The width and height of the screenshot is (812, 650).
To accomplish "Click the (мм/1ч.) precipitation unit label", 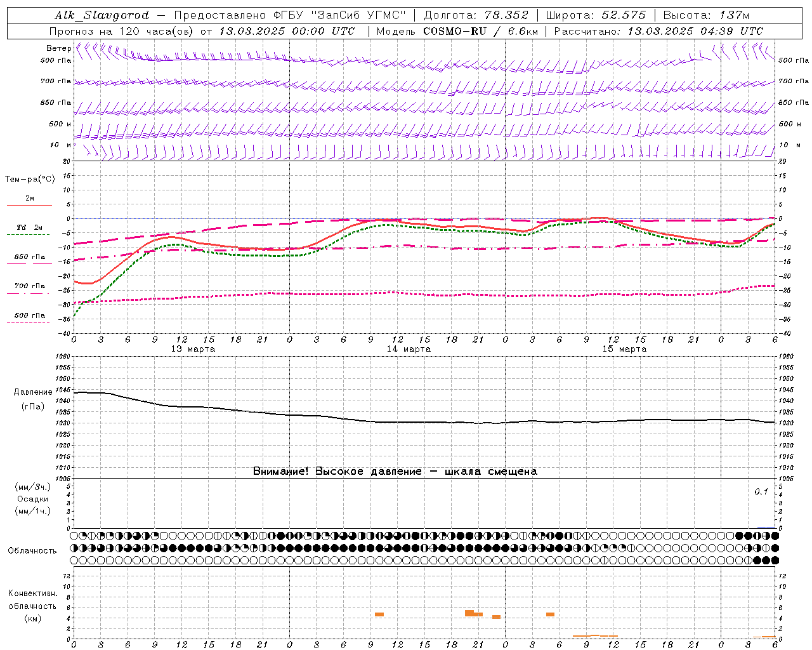I will click(x=33, y=511).
